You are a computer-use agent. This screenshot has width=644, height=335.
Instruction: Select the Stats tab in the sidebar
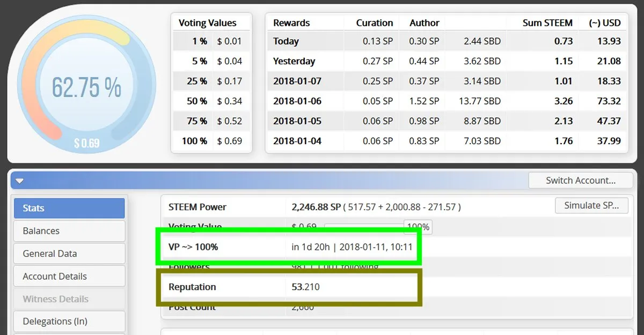click(69, 208)
